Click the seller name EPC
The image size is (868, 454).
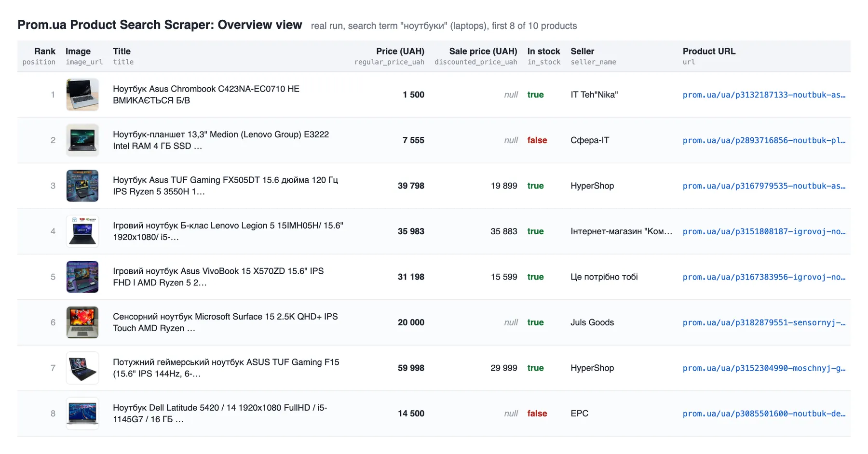click(580, 414)
